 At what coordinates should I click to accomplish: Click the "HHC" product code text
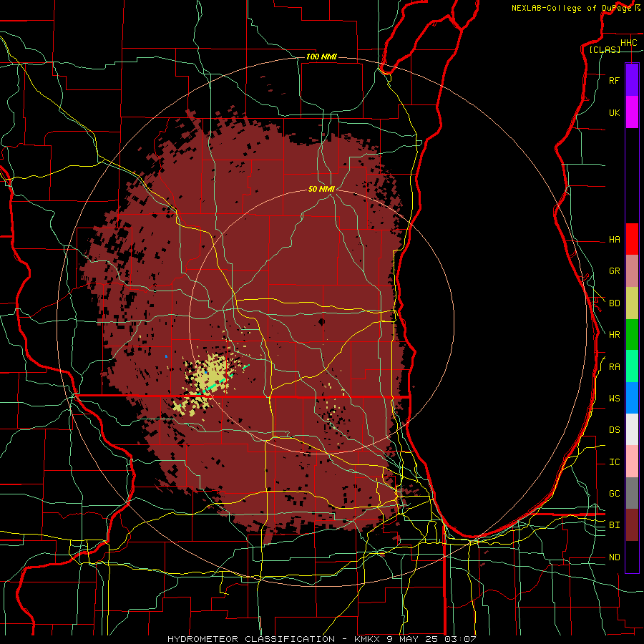click(628, 43)
